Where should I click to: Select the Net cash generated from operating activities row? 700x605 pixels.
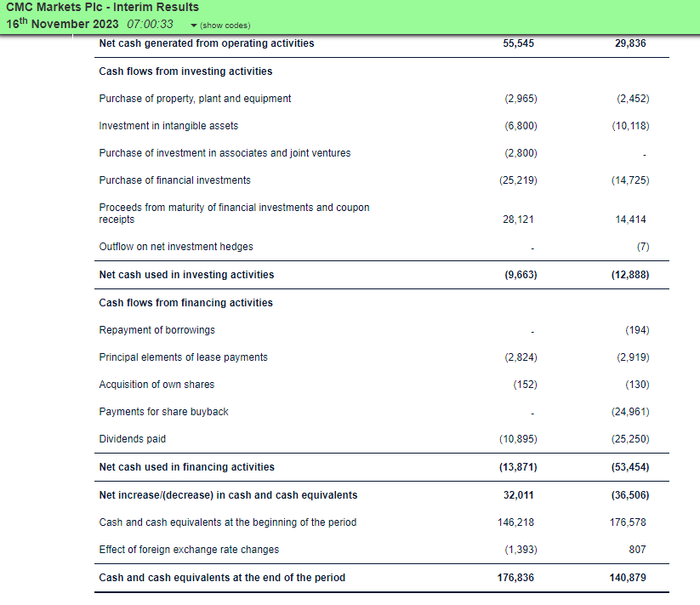382,43
